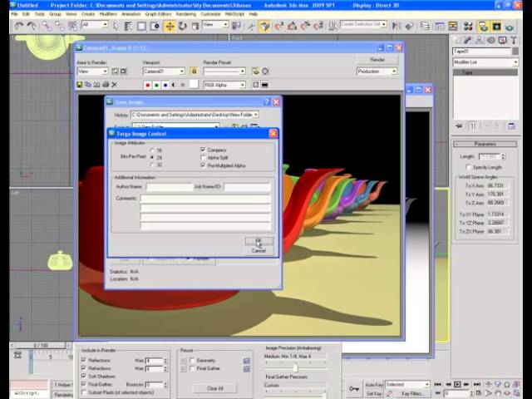
Task: Click the large key icon for Set Keys
Action: click(x=354, y=389)
